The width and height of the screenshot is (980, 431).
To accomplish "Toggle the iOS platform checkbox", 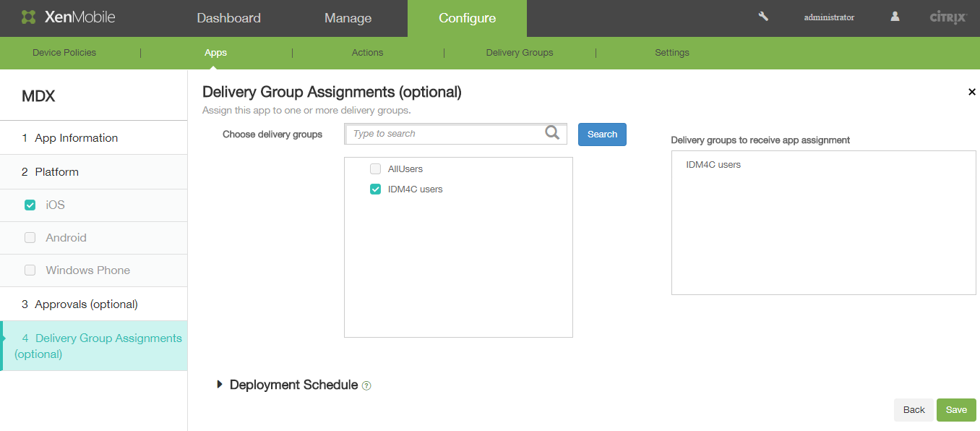I will click(30, 205).
